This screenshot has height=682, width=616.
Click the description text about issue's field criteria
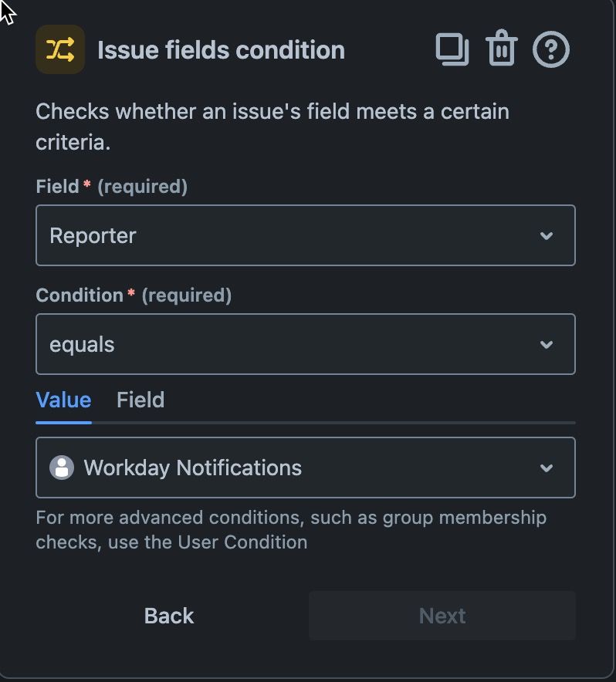(272, 127)
